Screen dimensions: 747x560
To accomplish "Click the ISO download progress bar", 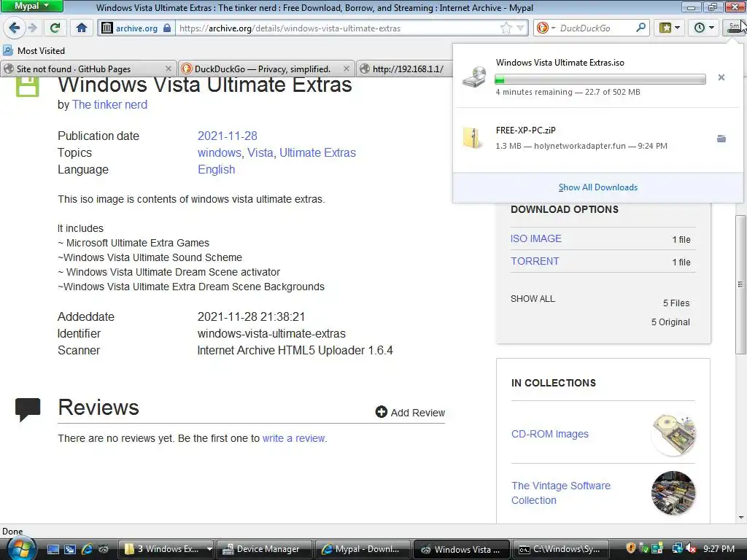I will (600, 79).
